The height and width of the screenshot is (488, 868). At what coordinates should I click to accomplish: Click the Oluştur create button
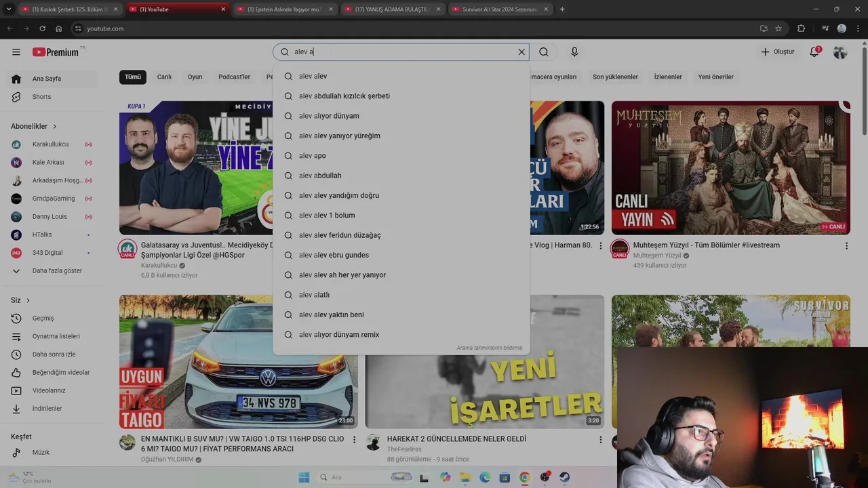(x=778, y=52)
